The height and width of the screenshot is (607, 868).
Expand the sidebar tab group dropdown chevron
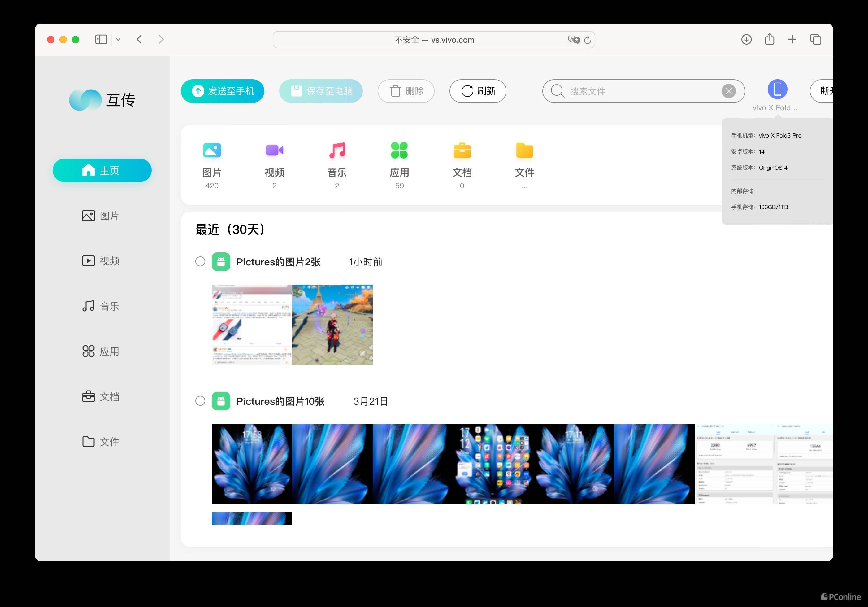(x=118, y=39)
